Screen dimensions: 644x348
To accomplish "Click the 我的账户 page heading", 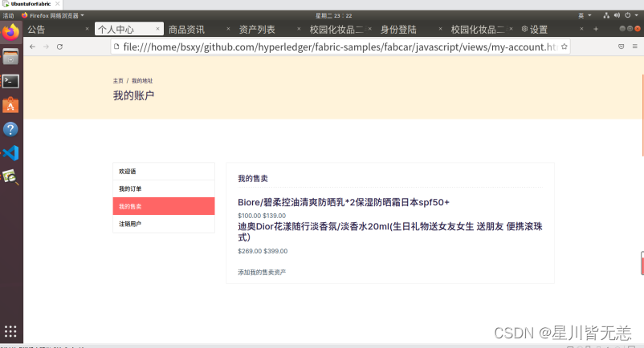I will click(133, 95).
